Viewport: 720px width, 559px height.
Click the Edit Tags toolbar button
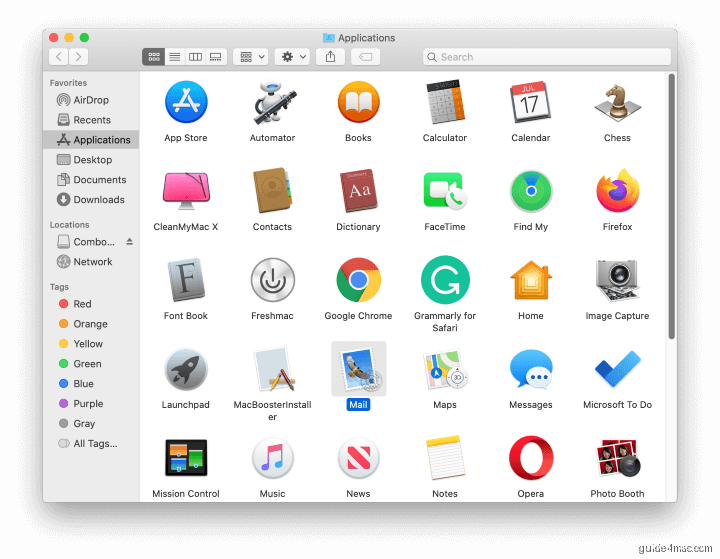(x=366, y=57)
